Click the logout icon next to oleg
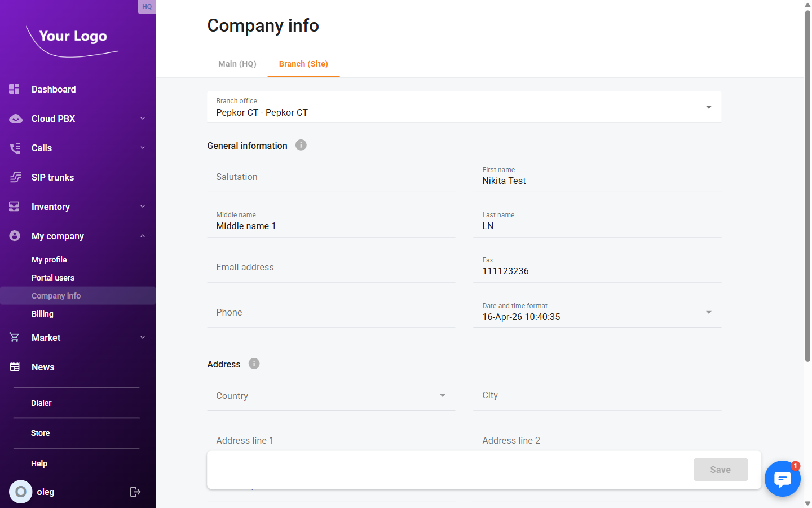The height and width of the screenshot is (508, 812). coord(135,492)
